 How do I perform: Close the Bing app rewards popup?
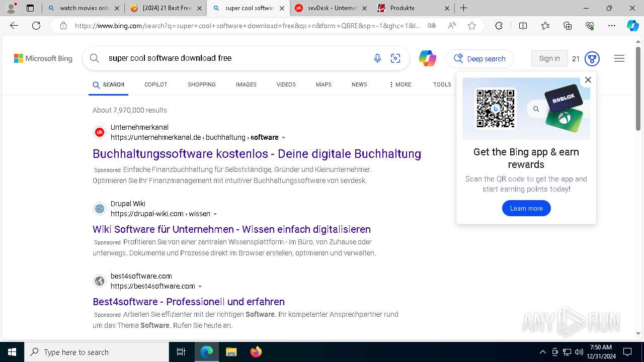tap(588, 79)
